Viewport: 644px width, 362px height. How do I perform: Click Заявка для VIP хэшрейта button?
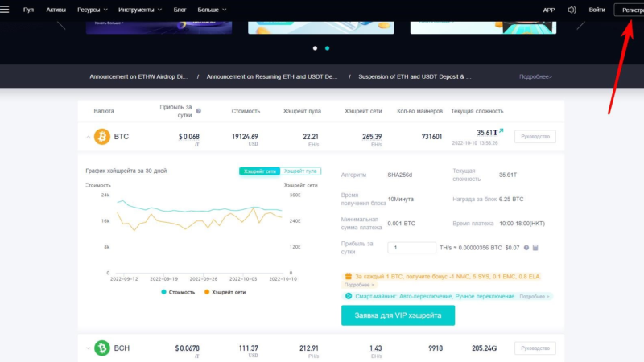[x=398, y=315]
